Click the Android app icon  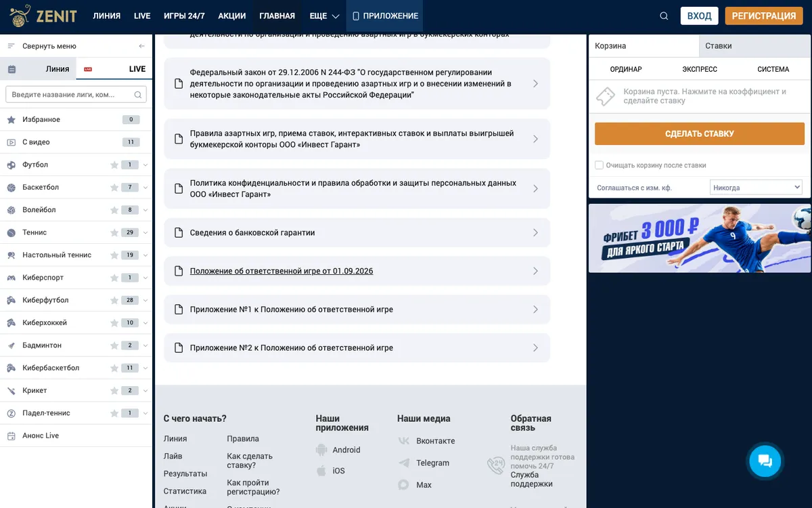pyautogui.click(x=321, y=450)
